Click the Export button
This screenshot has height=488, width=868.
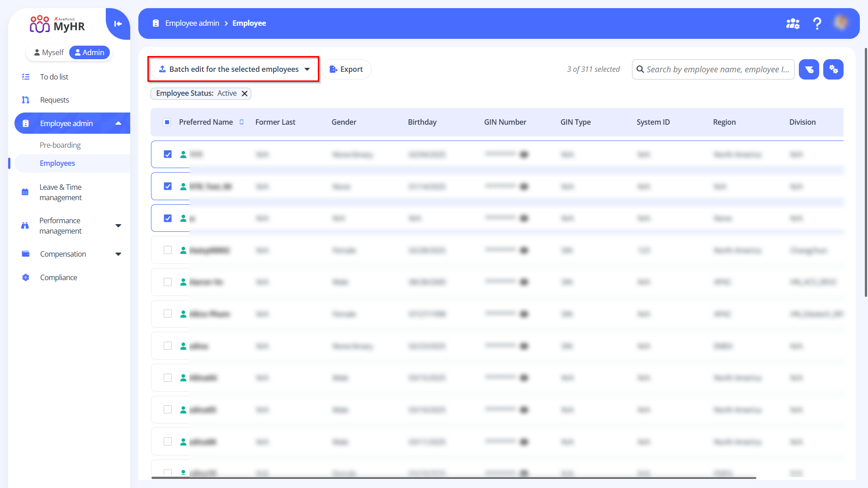346,69
